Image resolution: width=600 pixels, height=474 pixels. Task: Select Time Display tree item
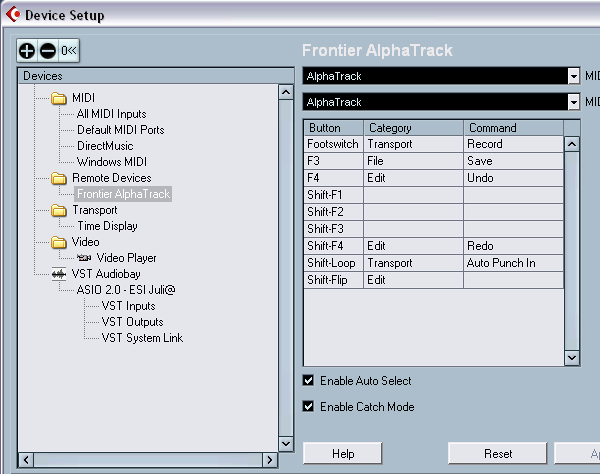107,226
